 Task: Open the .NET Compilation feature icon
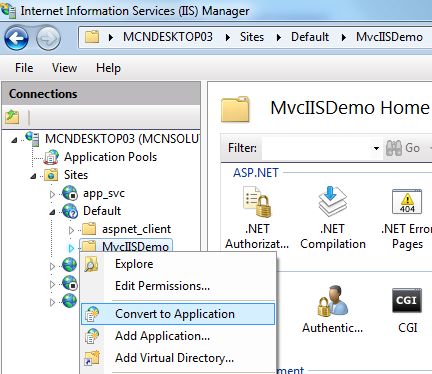click(x=333, y=202)
